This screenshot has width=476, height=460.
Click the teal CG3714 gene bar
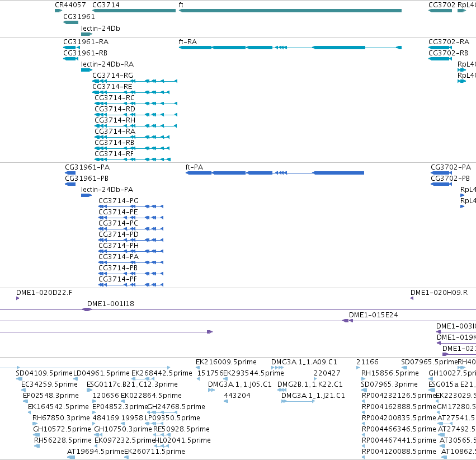click(134, 11)
